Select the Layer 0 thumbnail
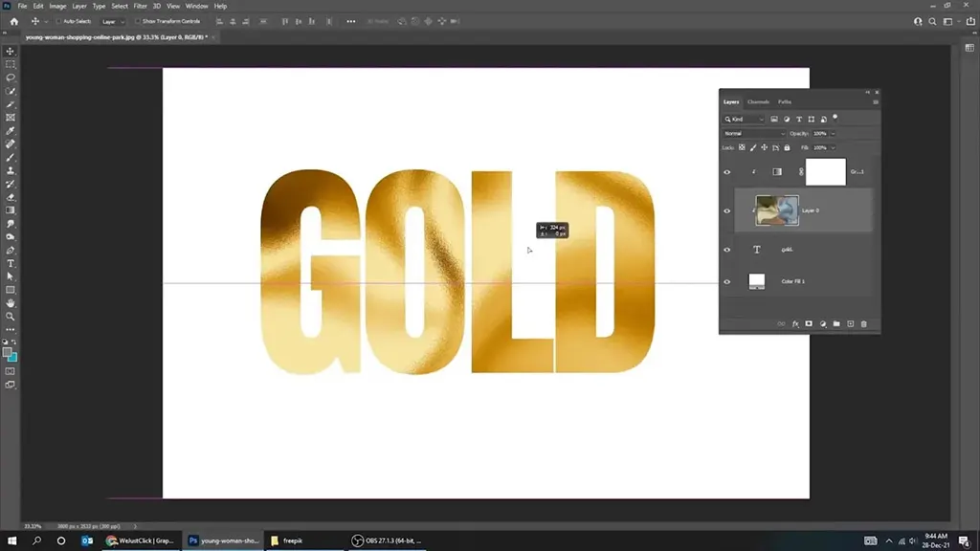This screenshot has width=980, height=551. [x=777, y=210]
